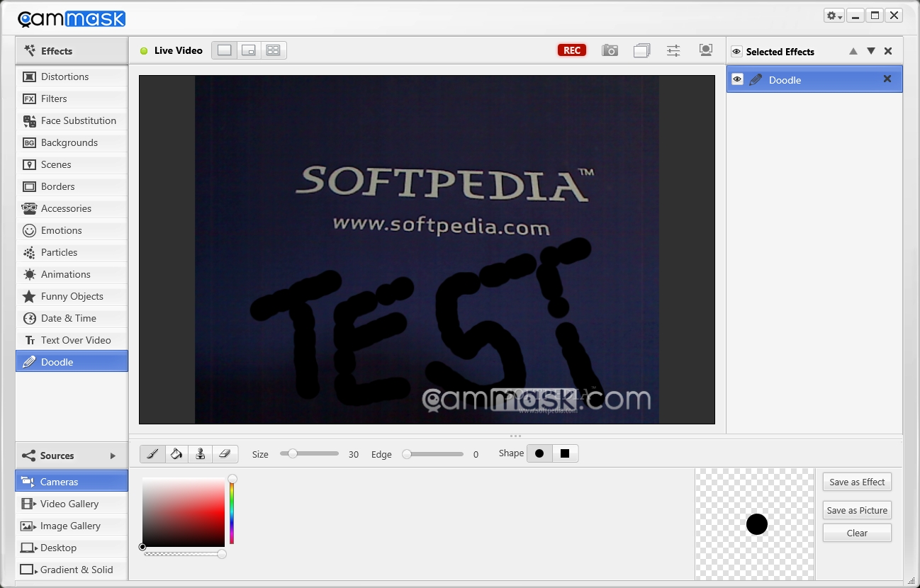Select the stamp tool
Viewport: 920px width, 588px height.
pos(201,453)
